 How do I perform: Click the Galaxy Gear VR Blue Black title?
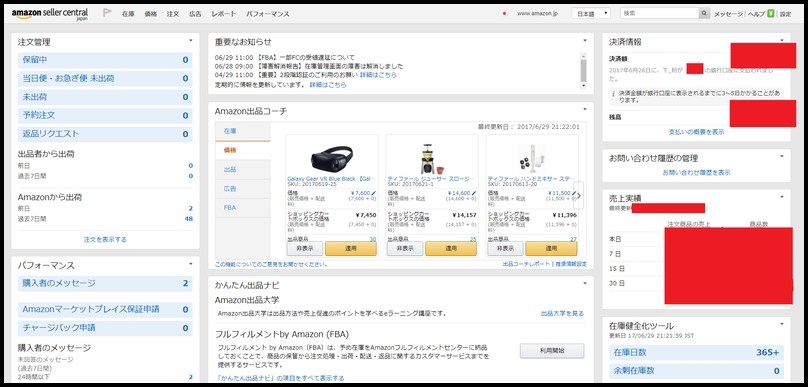pyautogui.click(x=331, y=179)
